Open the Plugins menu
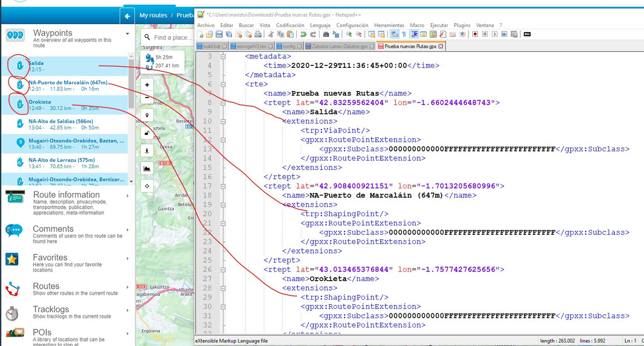 click(x=462, y=25)
